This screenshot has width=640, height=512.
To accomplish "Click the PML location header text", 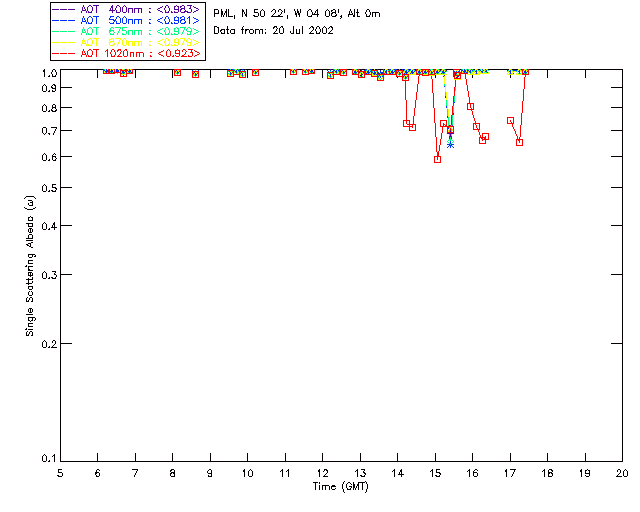I will pyautogui.click(x=297, y=14).
